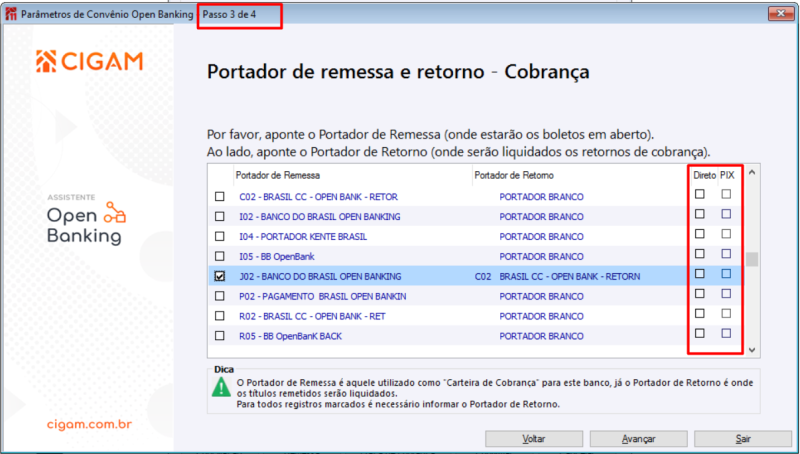Image resolution: width=800 pixels, height=454 pixels.
Task: Click the Passo 3 de 4 title text
Action: point(229,14)
